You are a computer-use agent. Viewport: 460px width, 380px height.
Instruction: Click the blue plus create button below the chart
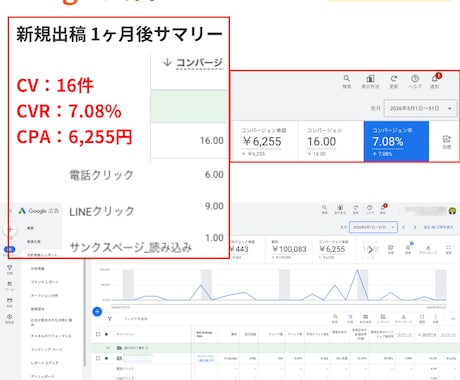[97, 312]
